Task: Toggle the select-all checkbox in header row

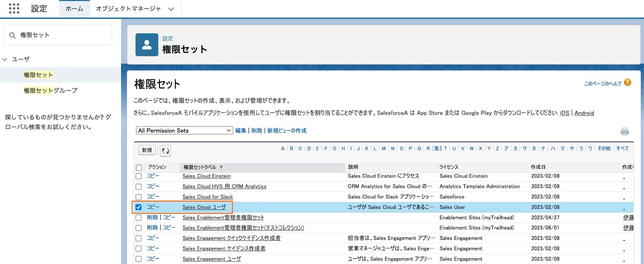Action: coord(139,167)
